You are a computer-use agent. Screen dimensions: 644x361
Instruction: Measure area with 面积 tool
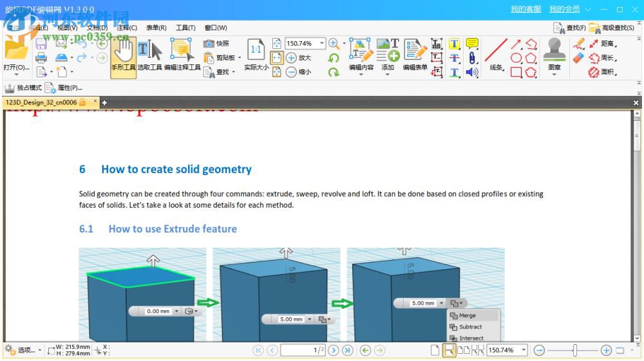[603, 72]
